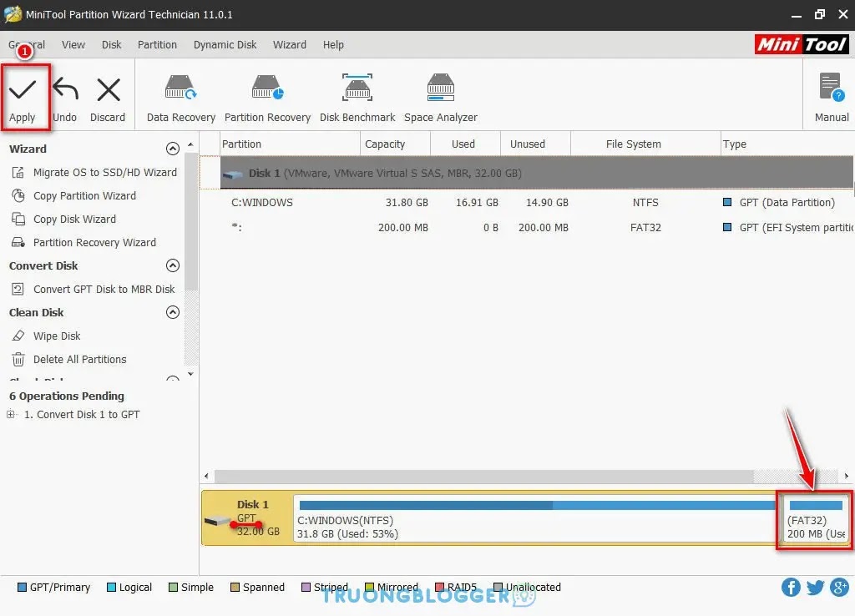Sort by the Type column header
Image resolution: width=855 pixels, height=616 pixels.
(x=787, y=144)
